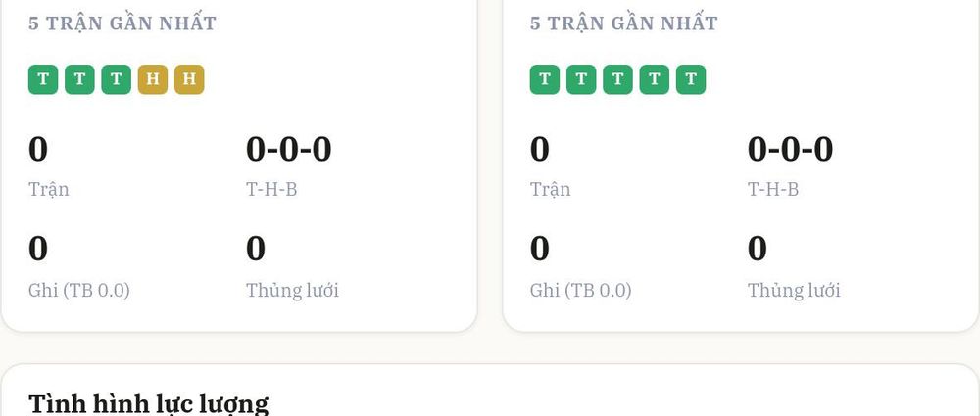The height and width of the screenshot is (416, 980).
Task: Click the third T badge in left card
Action: click(117, 79)
